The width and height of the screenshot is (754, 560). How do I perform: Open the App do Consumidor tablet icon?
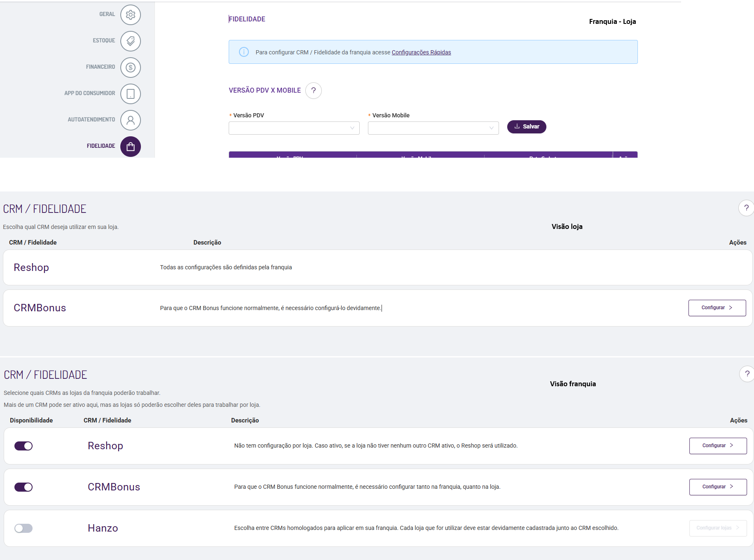pos(131,94)
